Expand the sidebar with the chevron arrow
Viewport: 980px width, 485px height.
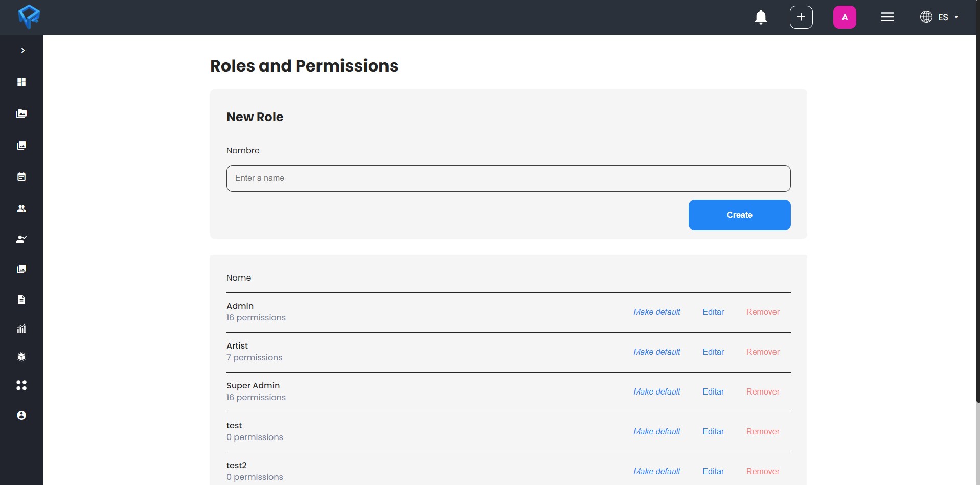[23, 50]
